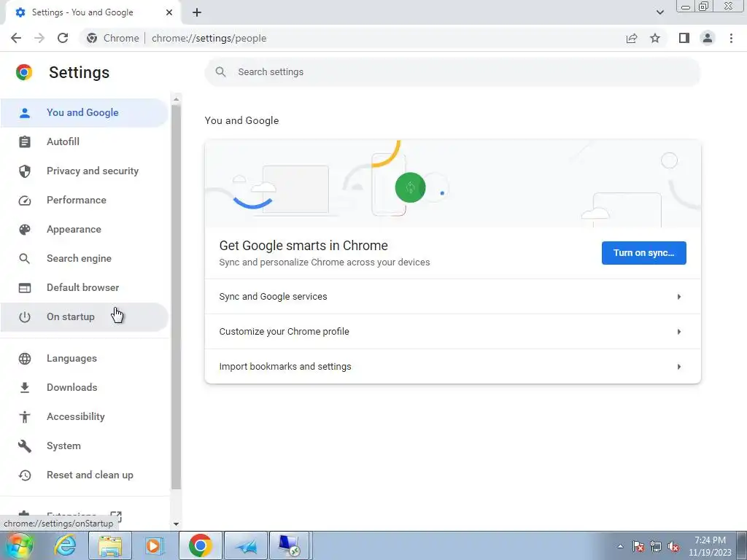Click the address bar URL

pos(209,38)
